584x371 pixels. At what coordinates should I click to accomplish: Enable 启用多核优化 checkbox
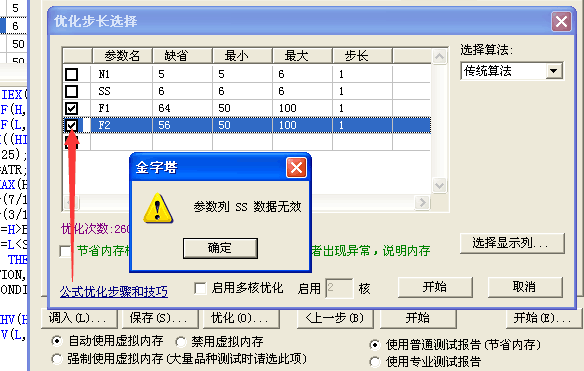pos(200,288)
